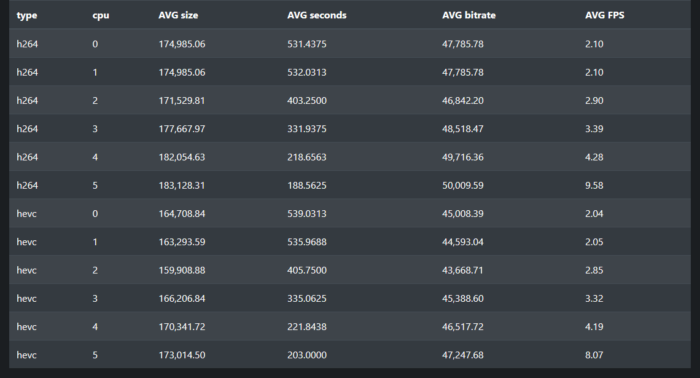Pick the AVG bitrate value 45,388.60
Image resolution: width=700 pixels, height=378 pixels.
[x=462, y=299]
